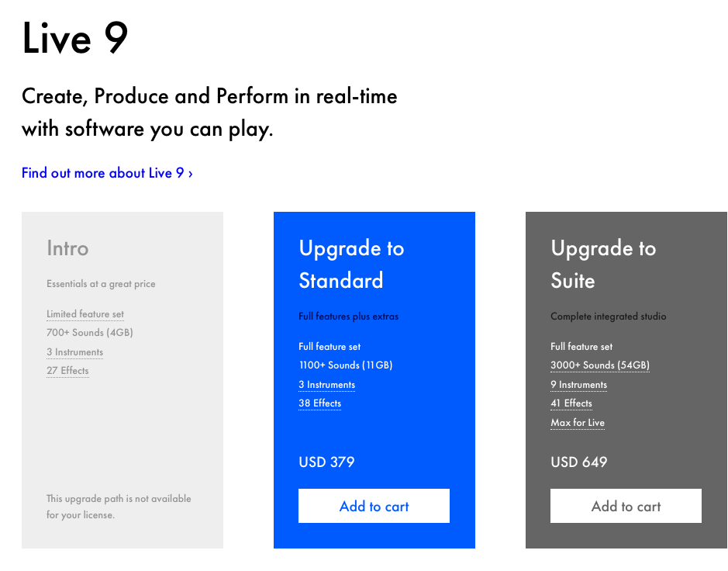This screenshot has height=571, width=728.
Task: Open '3 Instruments' in the Standard card
Action: pyautogui.click(x=326, y=385)
